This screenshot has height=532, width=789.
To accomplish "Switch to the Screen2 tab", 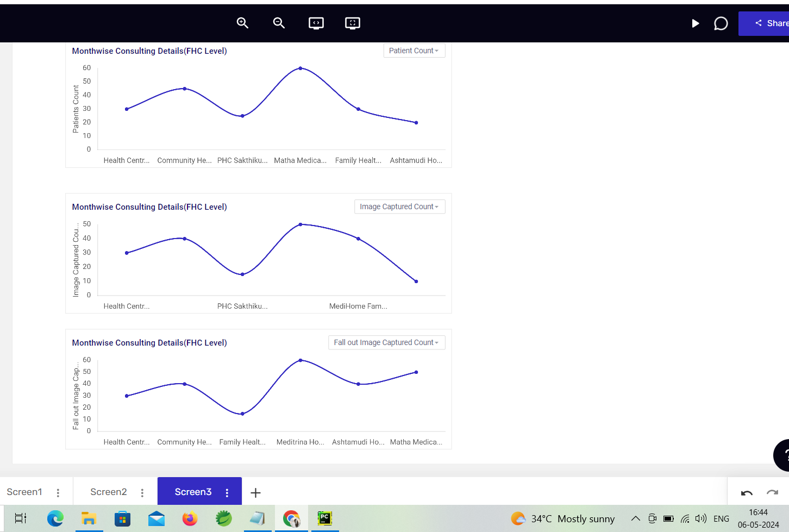I will [109, 492].
